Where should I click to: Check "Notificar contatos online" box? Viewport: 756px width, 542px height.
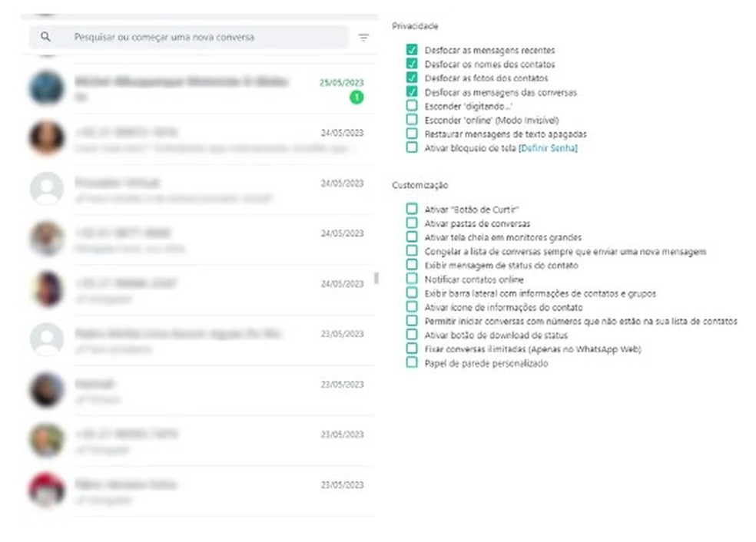(x=413, y=279)
